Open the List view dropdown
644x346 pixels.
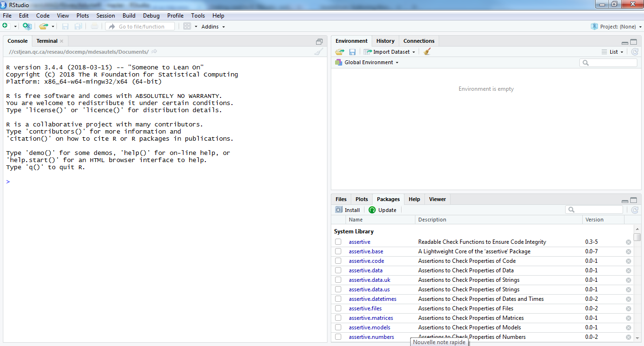click(x=612, y=52)
